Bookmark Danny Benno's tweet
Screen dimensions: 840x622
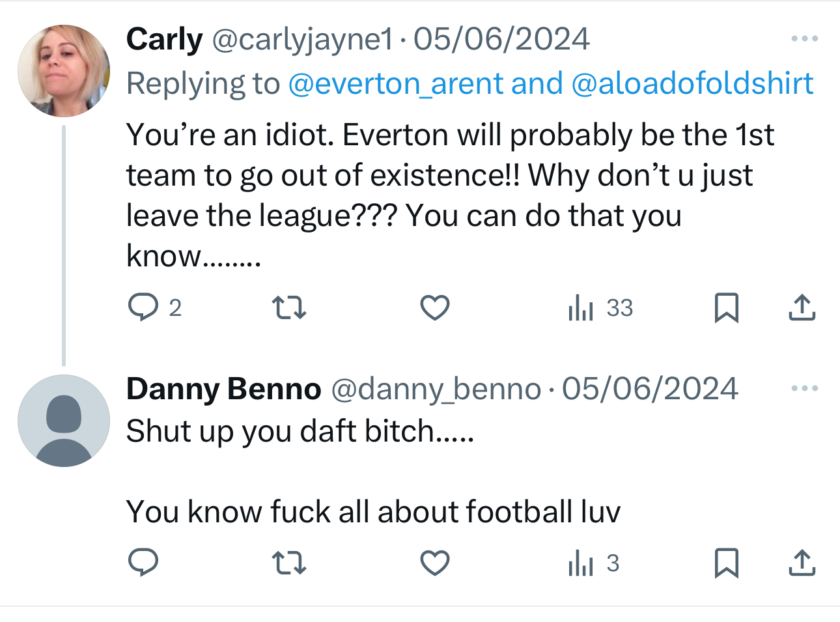pyautogui.click(x=726, y=563)
